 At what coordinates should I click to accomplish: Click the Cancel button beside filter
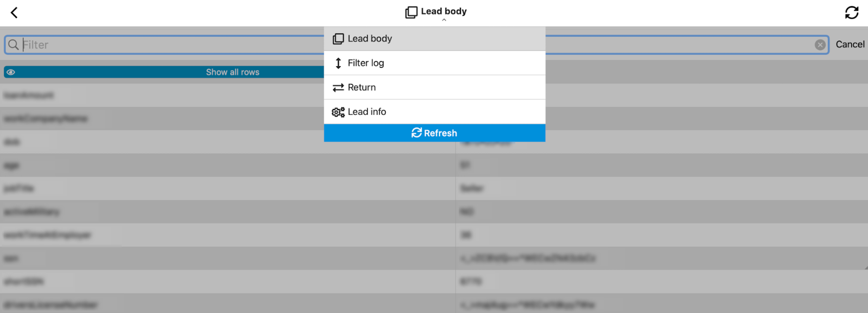click(850, 44)
